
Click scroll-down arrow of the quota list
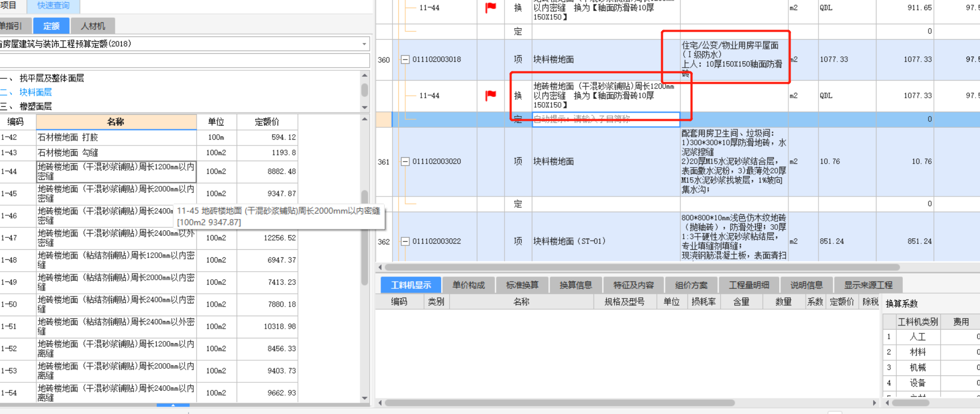[x=365, y=398]
